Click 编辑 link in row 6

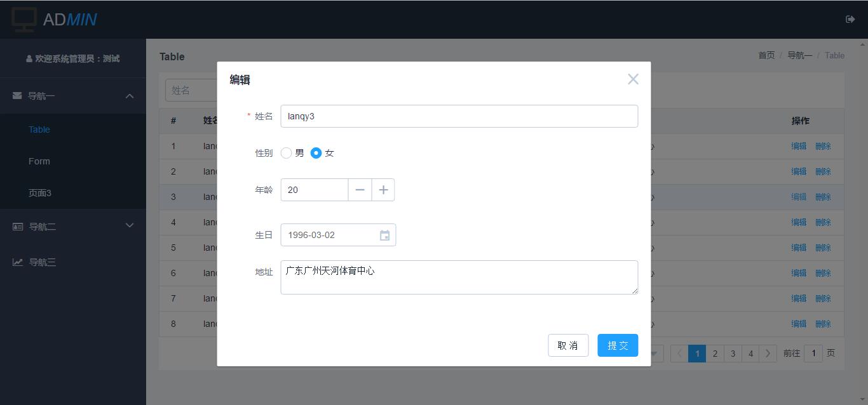point(799,273)
